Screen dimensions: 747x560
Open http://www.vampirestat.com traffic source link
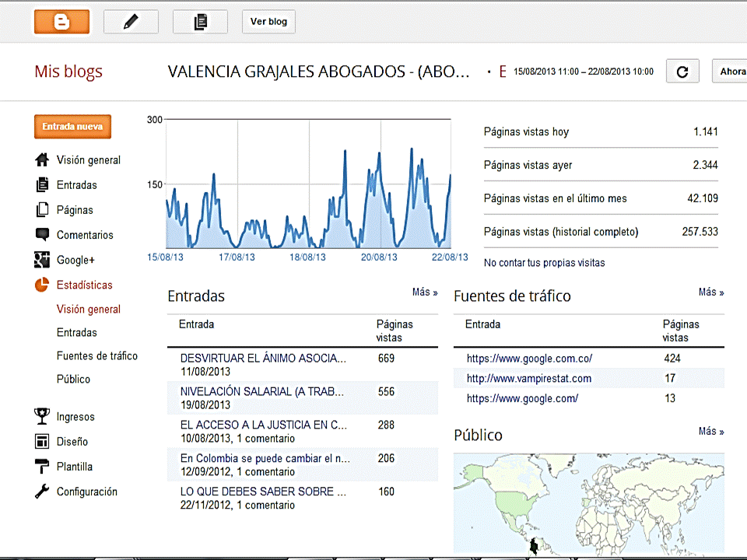click(529, 379)
